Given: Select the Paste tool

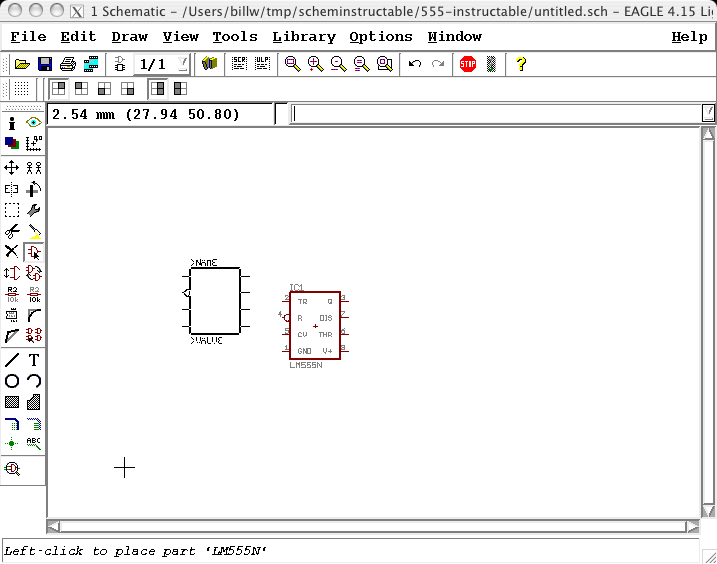Looking at the screenshot, I should point(34,231).
